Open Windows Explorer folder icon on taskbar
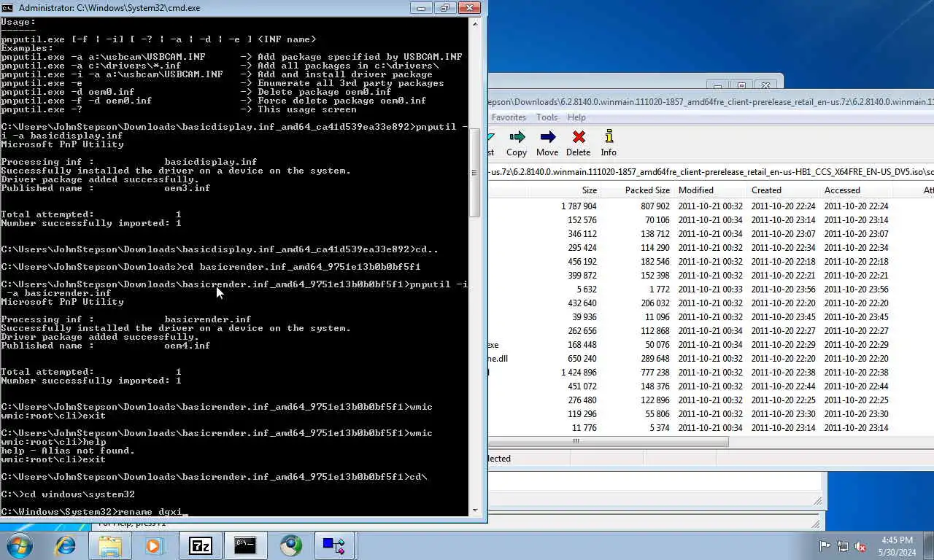This screenshot has height=560, width=934. pyautogui.click(x=109, y=545)
